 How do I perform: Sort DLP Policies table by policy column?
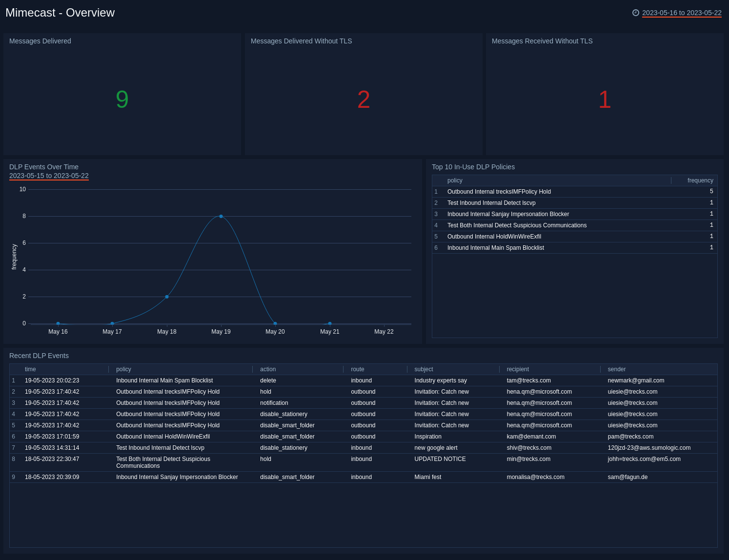click(455, 180)
